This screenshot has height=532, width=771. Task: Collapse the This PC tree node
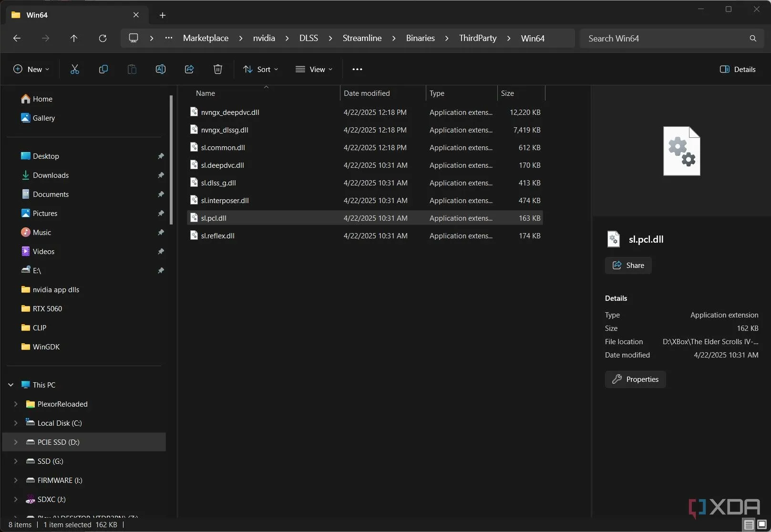pos(11,385)
